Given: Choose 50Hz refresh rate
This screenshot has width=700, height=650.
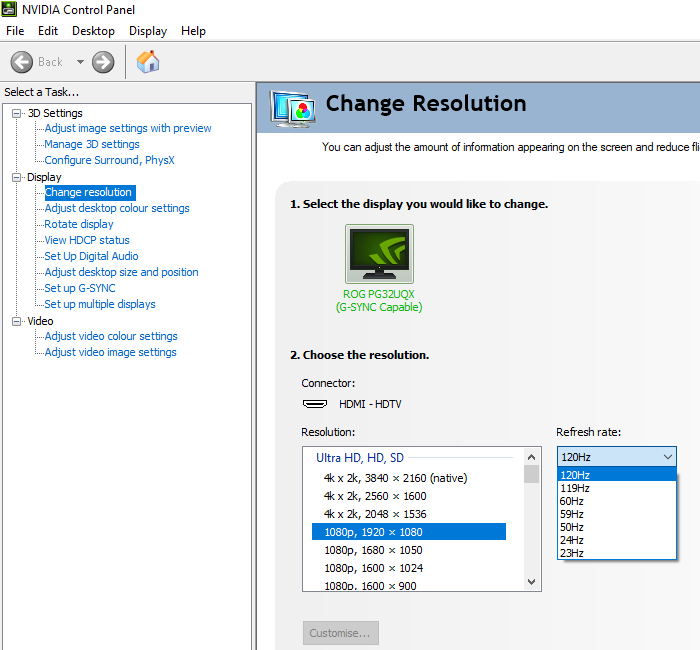Looking at the screenshot, I should 617,527.
